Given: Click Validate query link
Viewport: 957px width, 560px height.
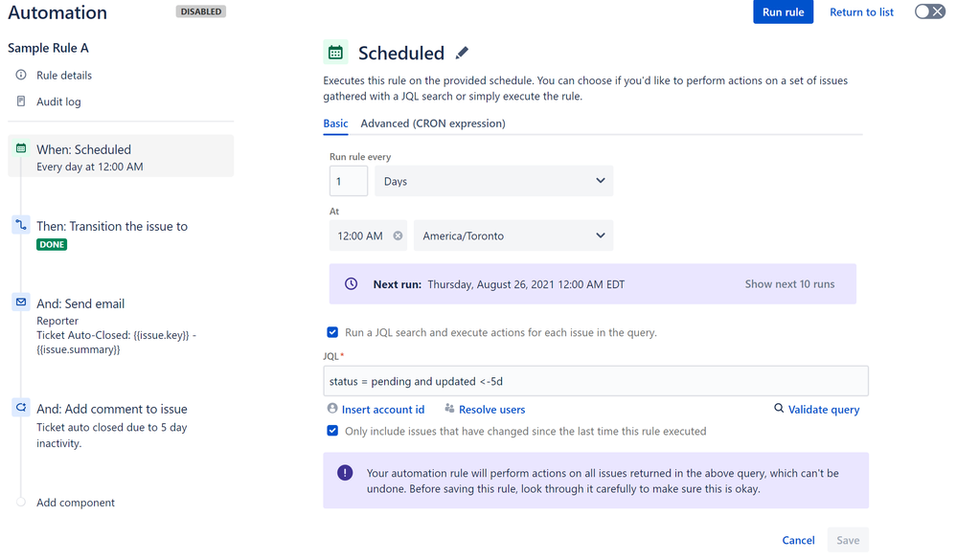Looking at the screenshot, I should 823,410.
